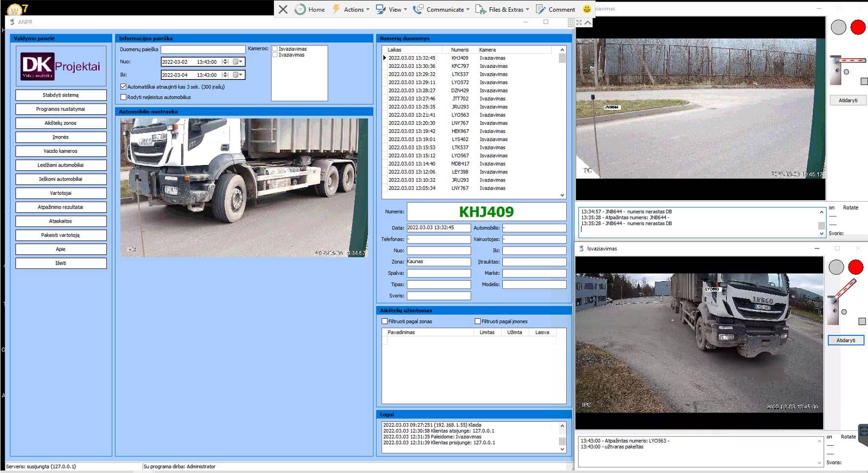The height and width of the screenshot is (473, 868).
Task: Click the Stabdyti sistemą button
Action: click(61, 95)
